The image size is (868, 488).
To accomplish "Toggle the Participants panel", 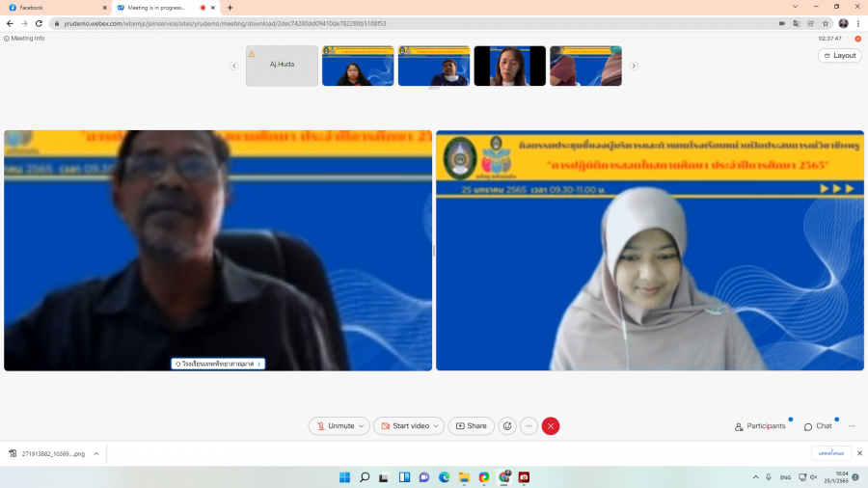I will 760,426.
